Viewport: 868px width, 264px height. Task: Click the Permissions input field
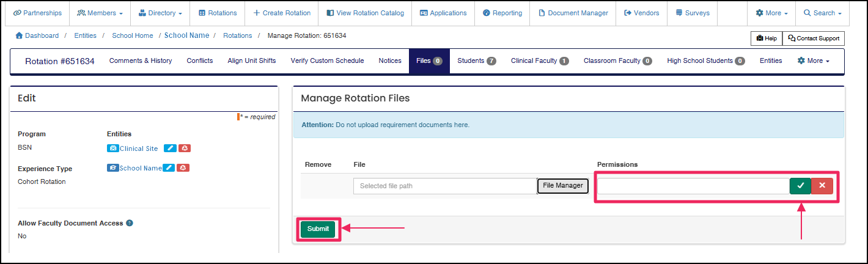(x=693, y=186)
